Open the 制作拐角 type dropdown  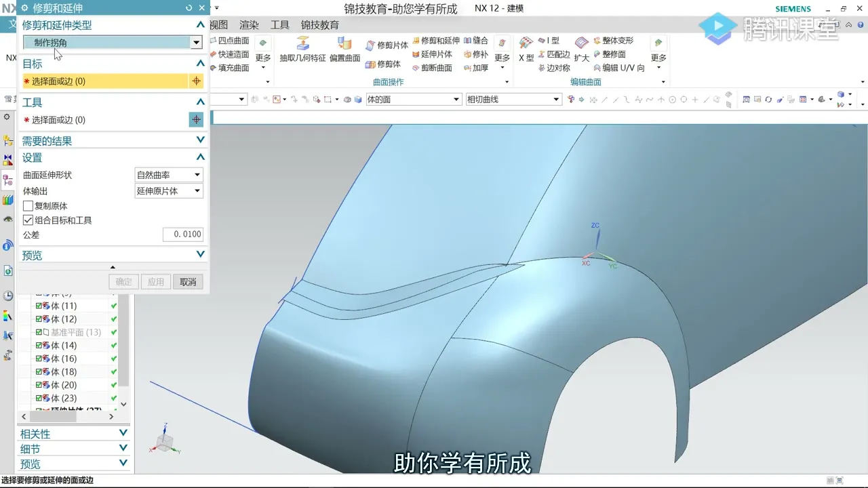coord(196,42)
